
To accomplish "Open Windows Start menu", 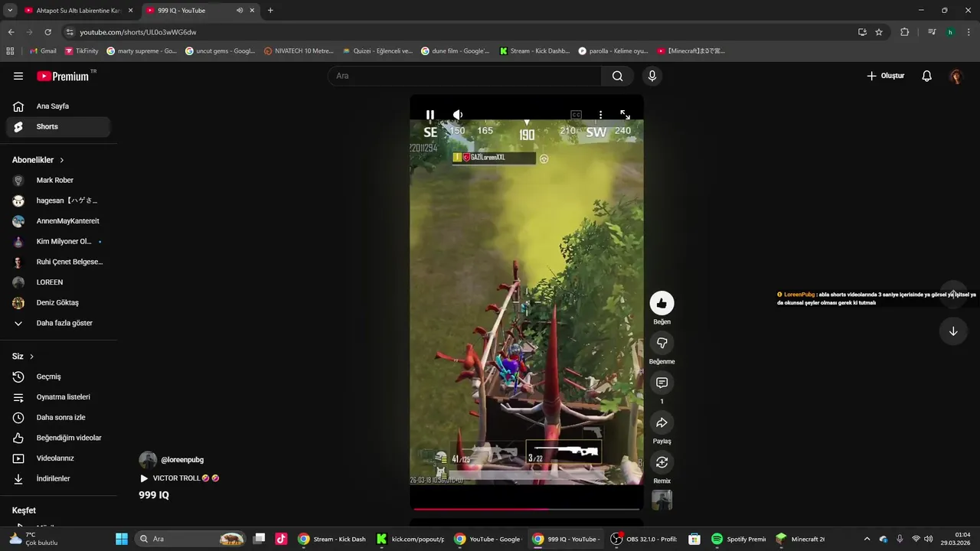I will tap(122, 539).
